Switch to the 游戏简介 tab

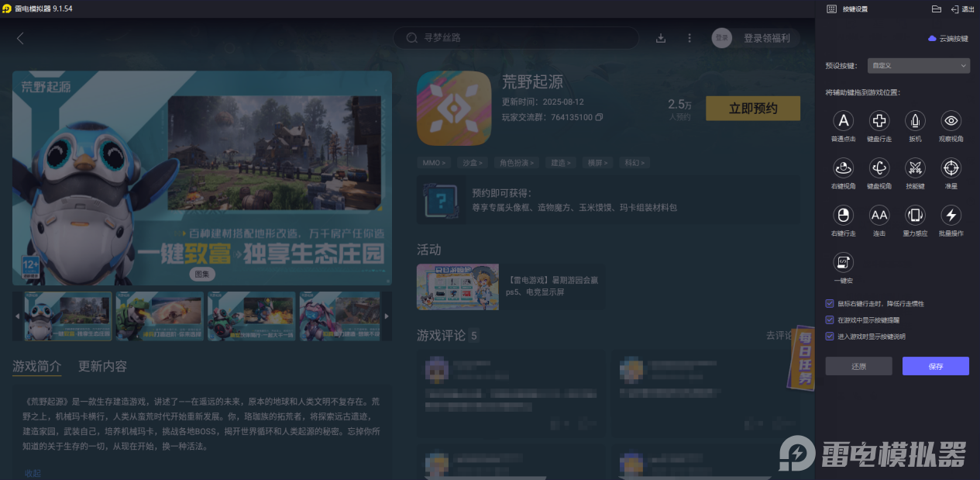click(x=36, y=367)
